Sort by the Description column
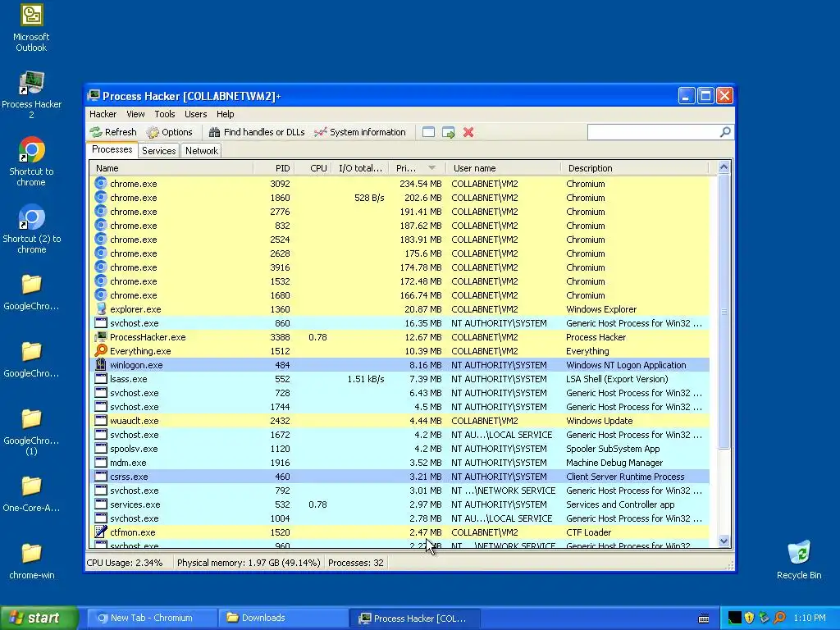 click(634, 168)
